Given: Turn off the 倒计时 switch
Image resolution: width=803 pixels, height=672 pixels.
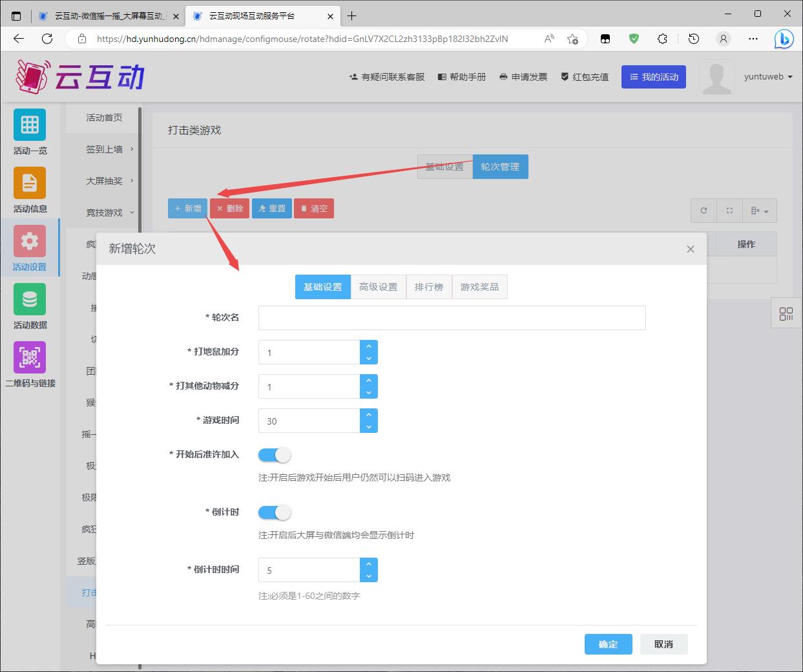Looking at the screenshot, I should coord(275,512).
